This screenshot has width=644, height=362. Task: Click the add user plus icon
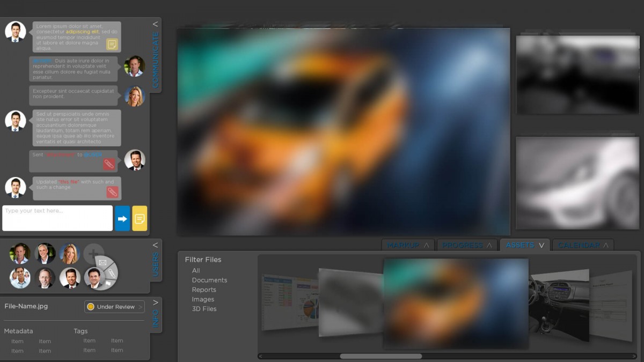93,253
